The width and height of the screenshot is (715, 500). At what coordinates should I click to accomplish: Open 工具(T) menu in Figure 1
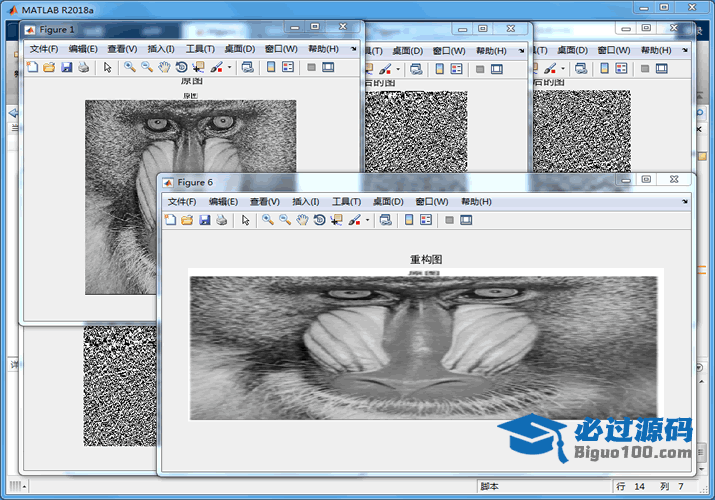click(x=200, y=49)
